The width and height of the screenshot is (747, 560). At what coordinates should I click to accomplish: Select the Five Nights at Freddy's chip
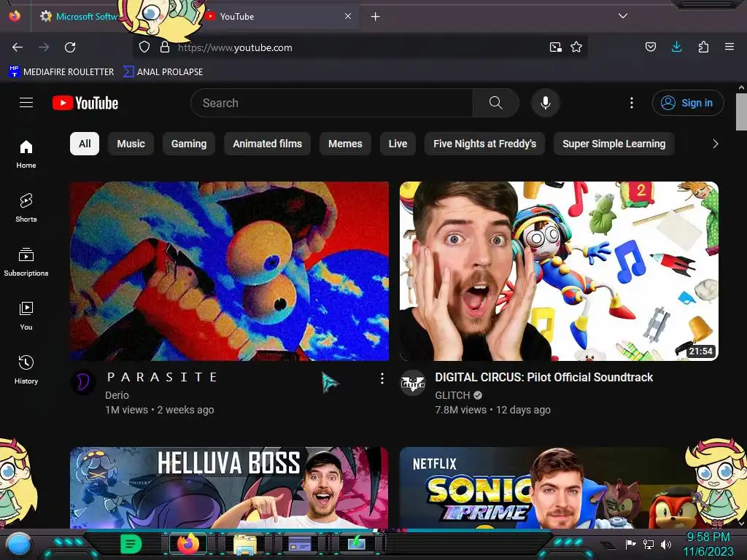pos(484,144)
